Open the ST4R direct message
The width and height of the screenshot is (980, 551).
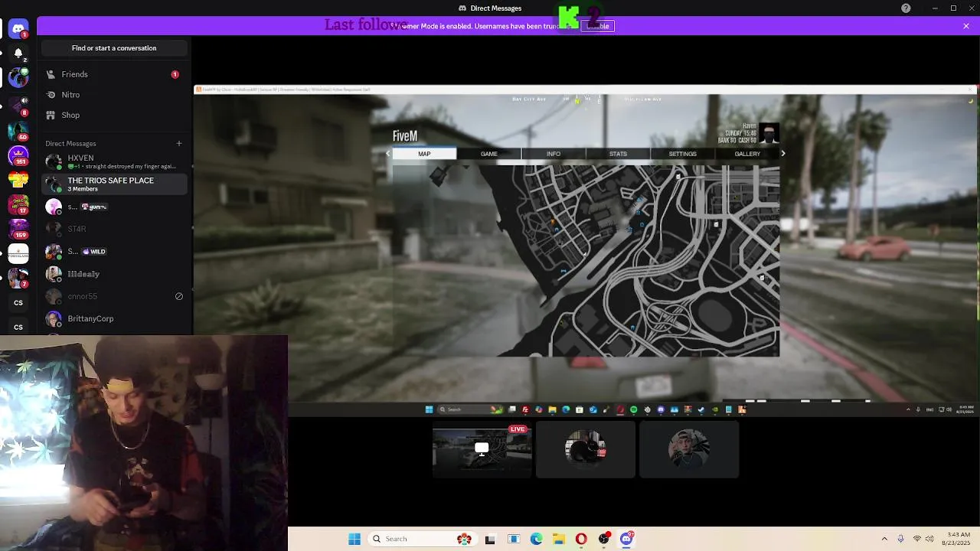coord(114,229)
